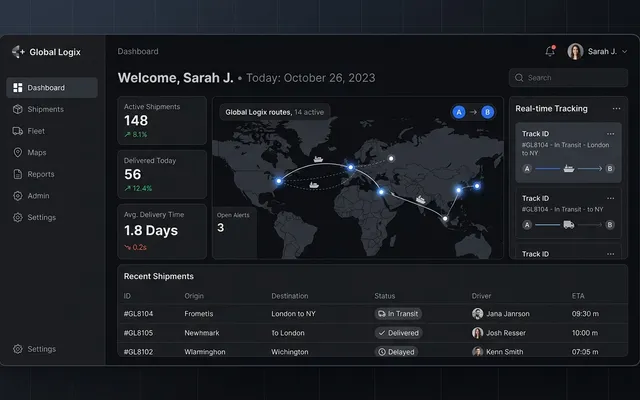Click the ship icon over the Indian Ocean
Screen dimensions: 640x400
(420, 200)
